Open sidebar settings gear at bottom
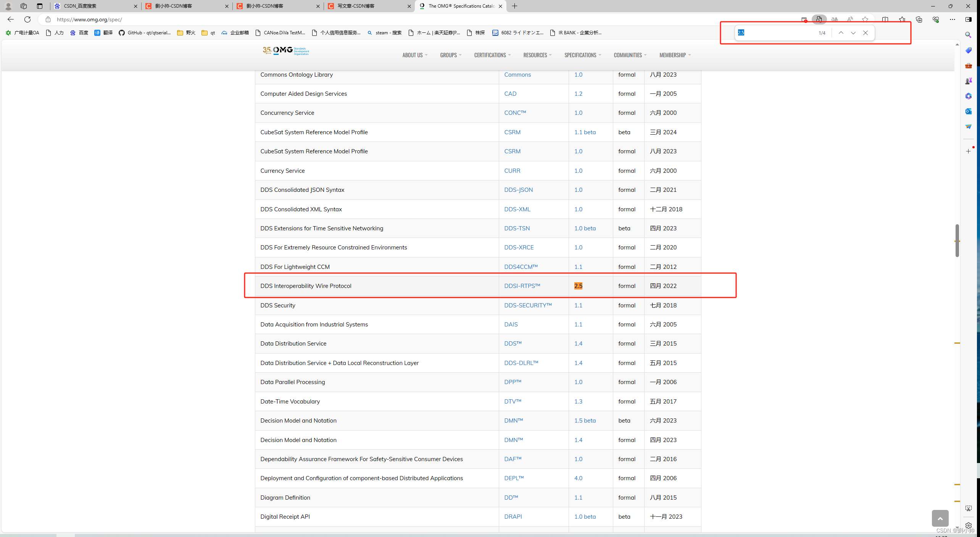This screenshot has height=537, width=980. 968,525
